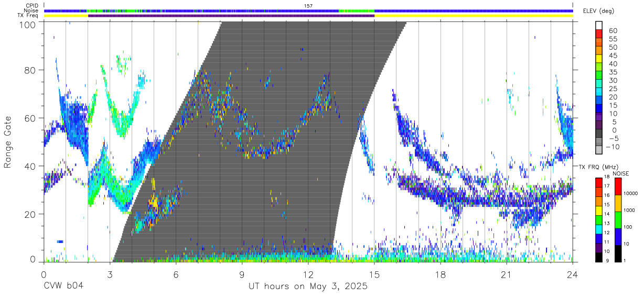The image size is (644, 297).
Task: Click the UT hours on May 3, 2025 label
Action: [x=308, y=287]
